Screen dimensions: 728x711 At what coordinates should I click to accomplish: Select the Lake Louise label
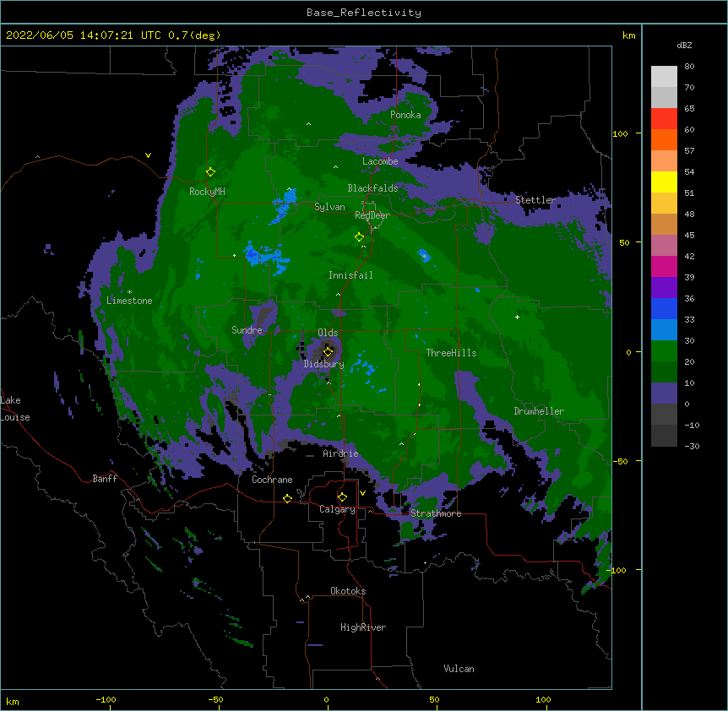click(x=15, y=409)
